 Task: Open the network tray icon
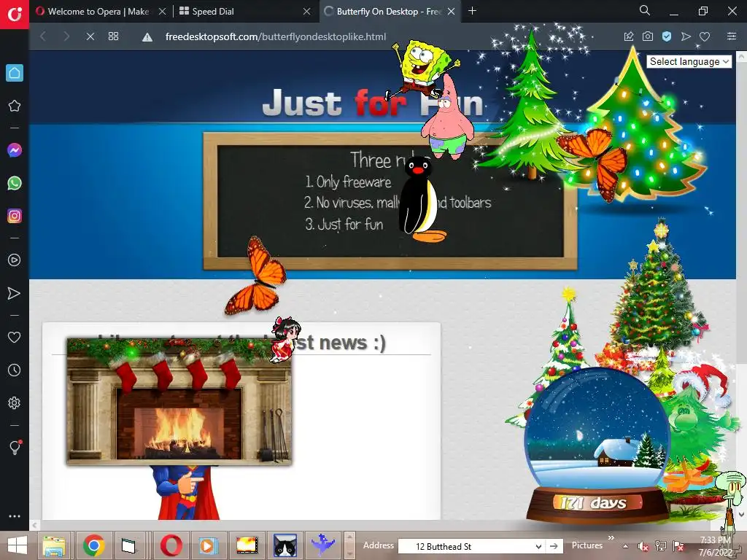[x=660, y=546]
